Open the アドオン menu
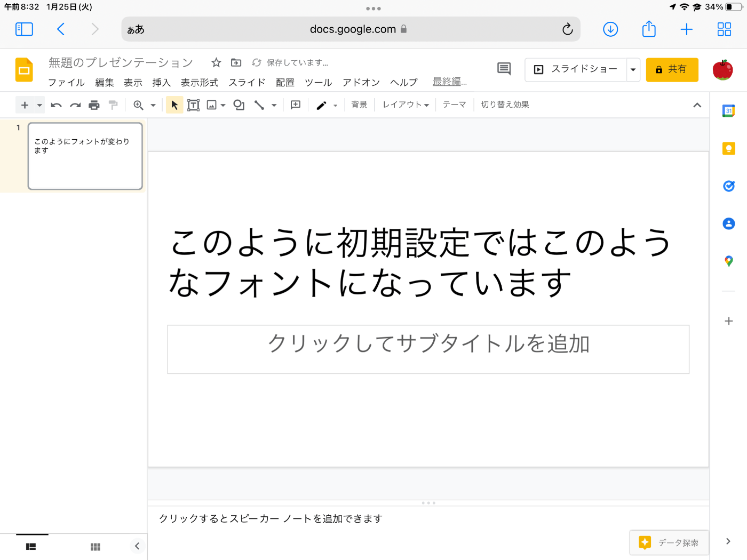Image resolution: width=747 pixels, height=560 pixels. click(361, 83)
